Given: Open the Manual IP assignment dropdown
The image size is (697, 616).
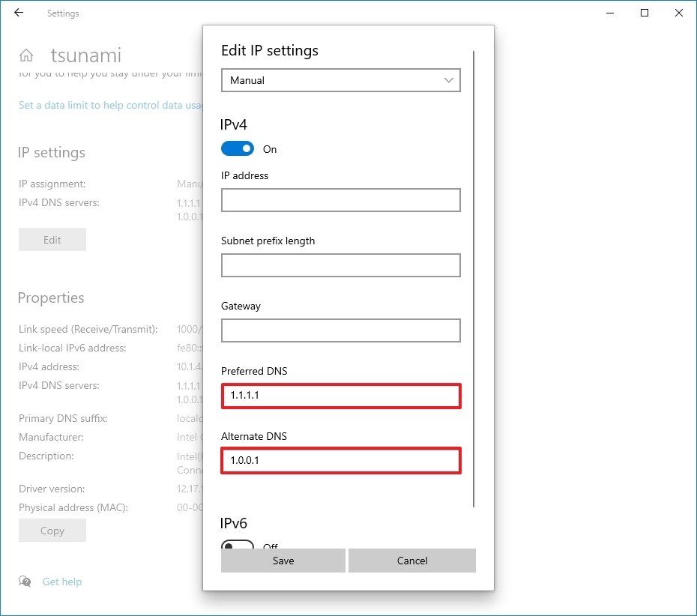Looking at the screenshot, I should 340,80.
